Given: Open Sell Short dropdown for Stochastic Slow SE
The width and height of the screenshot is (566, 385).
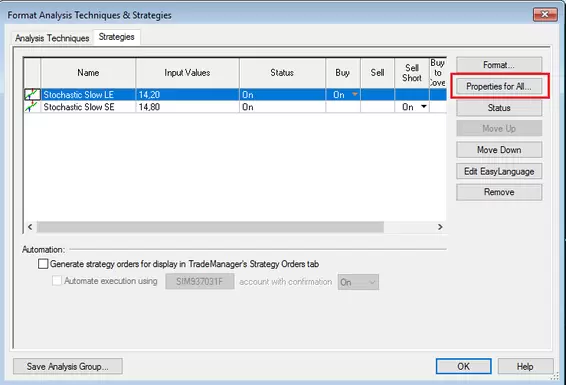Looking at the screenshot, I should (424, 107).
